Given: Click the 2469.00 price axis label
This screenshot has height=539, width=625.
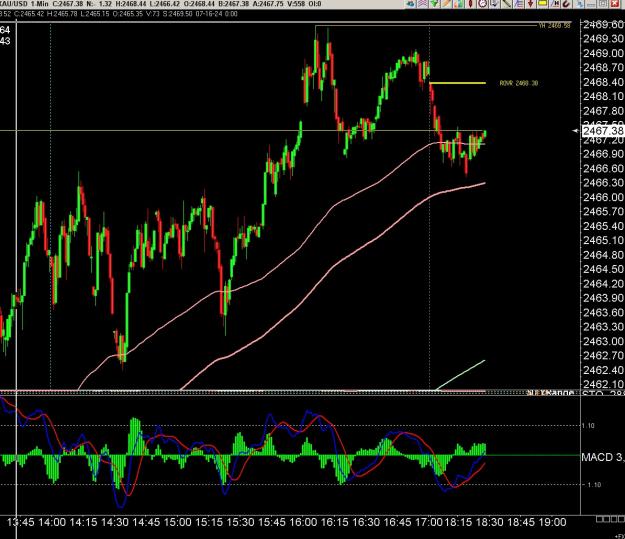Looking at the screenshot, I should [603, 53].
